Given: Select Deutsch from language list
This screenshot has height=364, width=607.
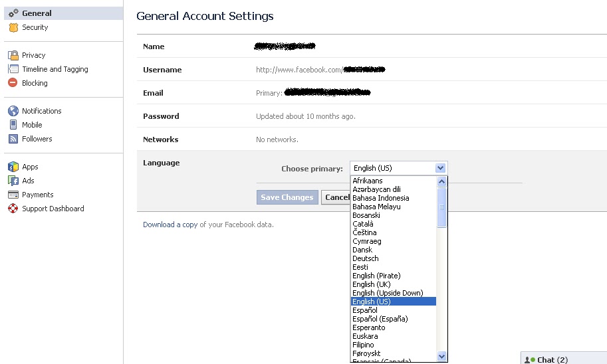Looking at the screenshot, I should 394,258.
